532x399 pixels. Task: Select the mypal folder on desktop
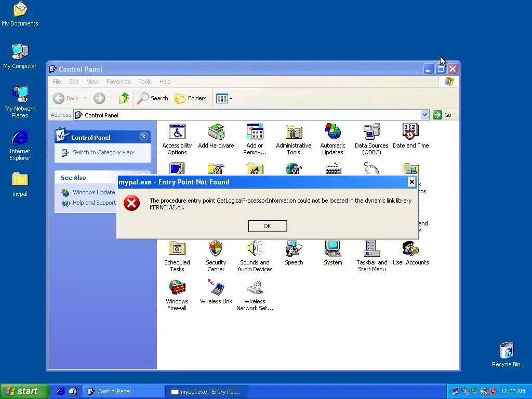coord(20,184)
